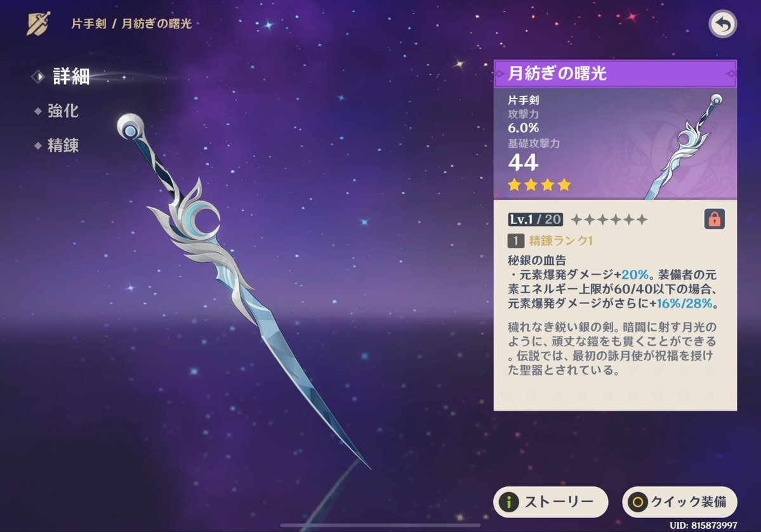Click the back arrow return icon
761x532 pixels.
[723, 24]
